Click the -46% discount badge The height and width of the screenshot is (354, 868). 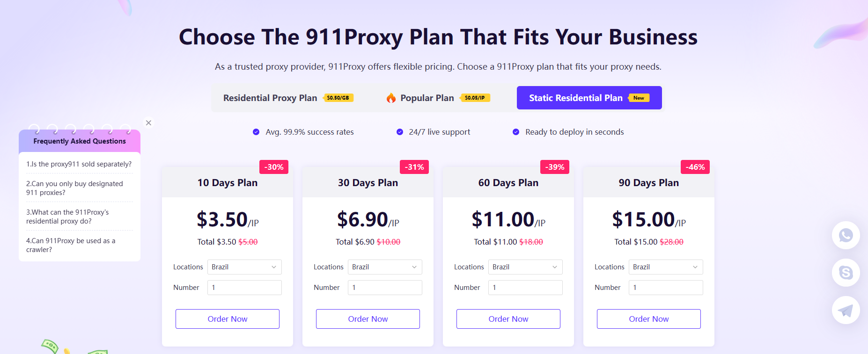coord(695,167)
